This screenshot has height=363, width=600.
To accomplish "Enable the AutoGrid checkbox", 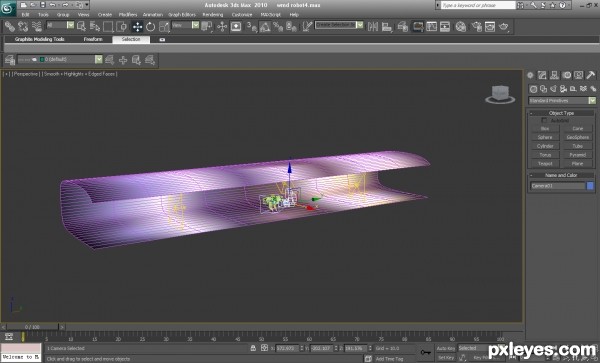I will tap(544, 120).
